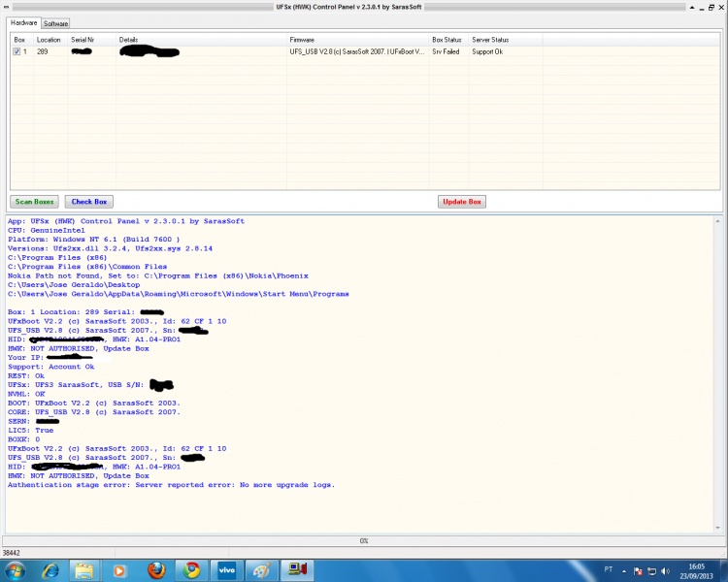Click the red Update Box button
Screen dimensions: 728x582
[x=461, y=202]
